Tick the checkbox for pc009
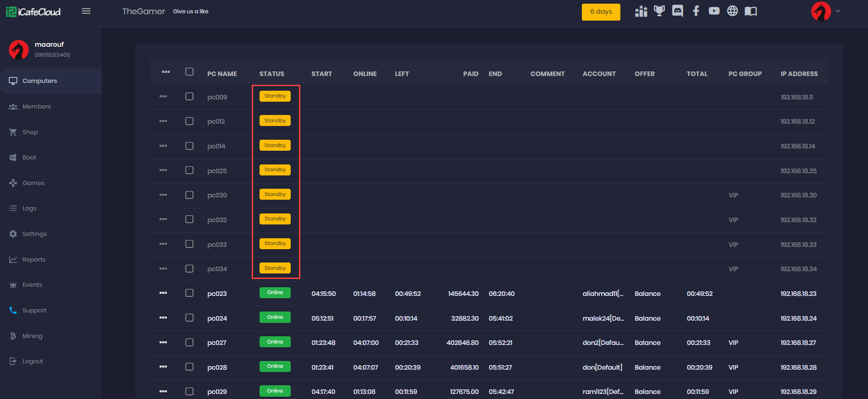This screenshot has width=868, height=399. click(189, 97)
